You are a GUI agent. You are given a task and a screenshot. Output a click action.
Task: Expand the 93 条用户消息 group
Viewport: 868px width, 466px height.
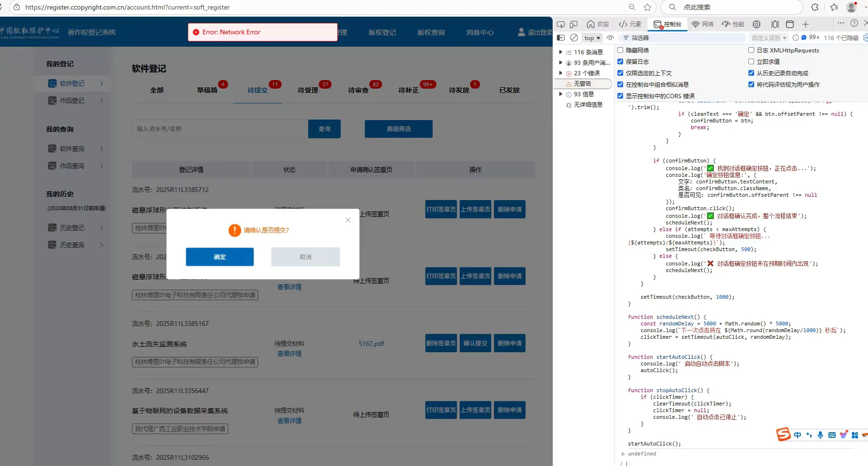[561, 63]
